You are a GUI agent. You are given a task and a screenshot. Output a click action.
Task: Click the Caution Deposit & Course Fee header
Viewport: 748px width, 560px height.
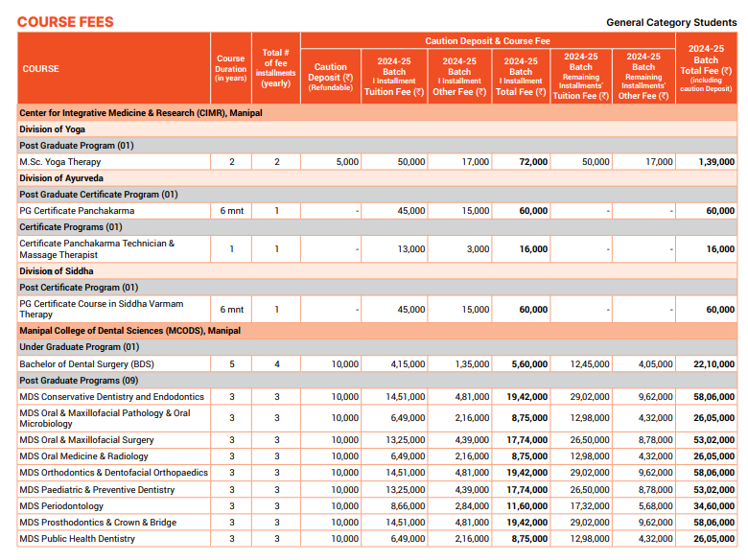tap(487, 41)
